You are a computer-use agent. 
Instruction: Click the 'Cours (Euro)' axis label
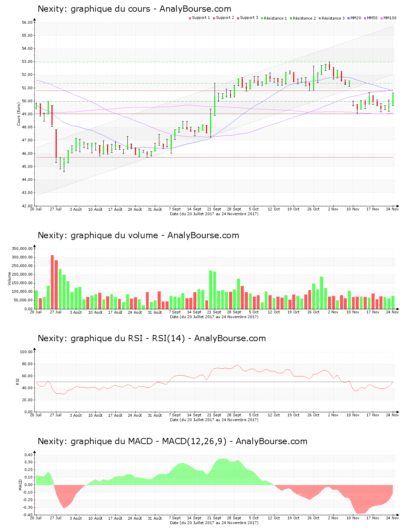point(19,114)
